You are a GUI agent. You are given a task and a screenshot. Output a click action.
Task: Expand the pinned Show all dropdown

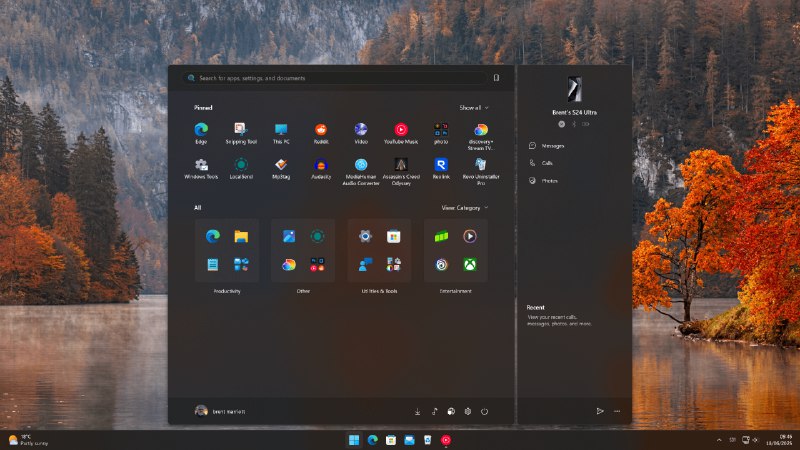(473, 108)
